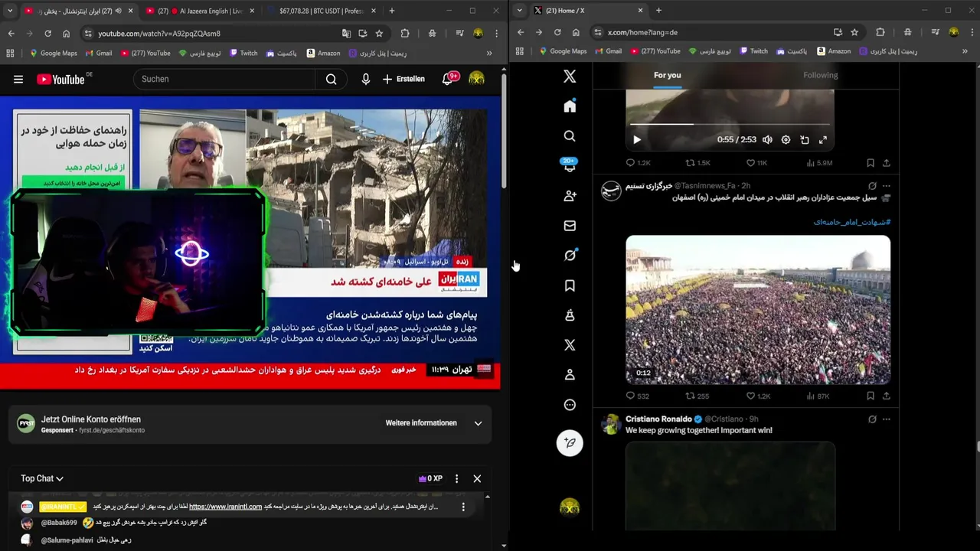Open more menu on Cristiano Ronaldo post
Viewport: 980px width, 551px height.
(887, 419)
